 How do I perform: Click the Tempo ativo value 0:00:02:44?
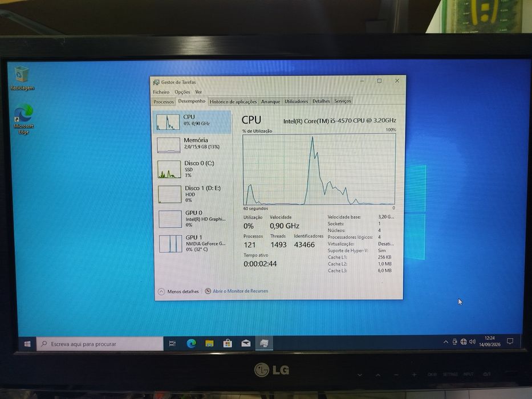[260, 263]
